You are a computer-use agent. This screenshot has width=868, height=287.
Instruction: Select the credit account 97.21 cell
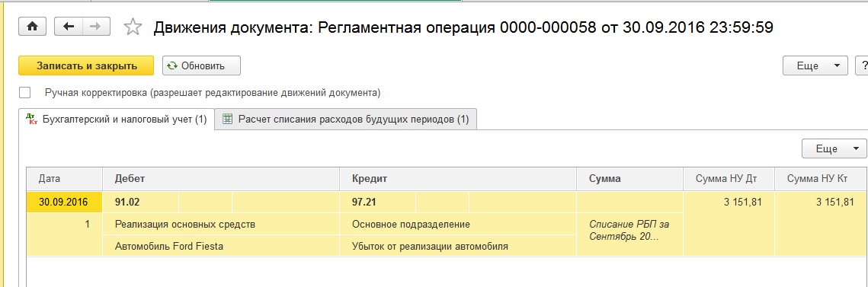[377, 202]
